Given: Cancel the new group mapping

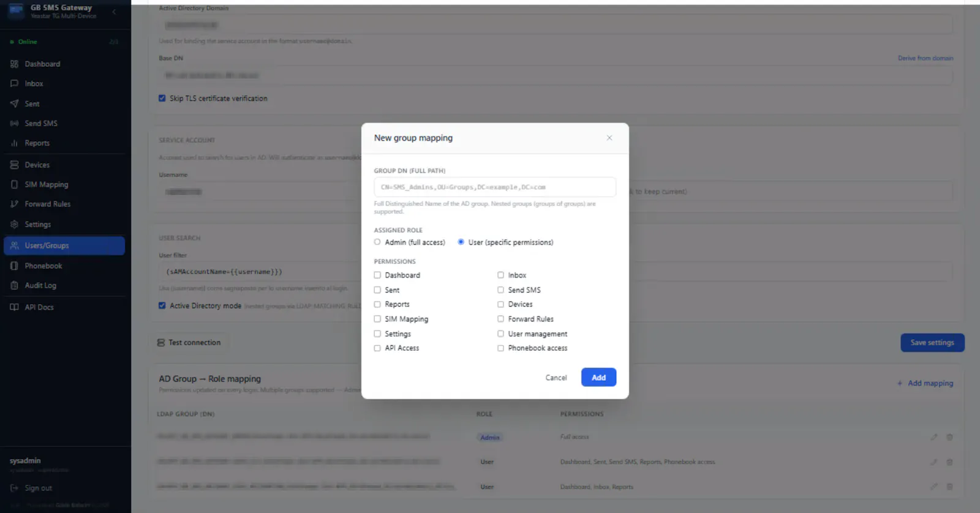Looking at the screenshot, I should click(x=556, y=378).
